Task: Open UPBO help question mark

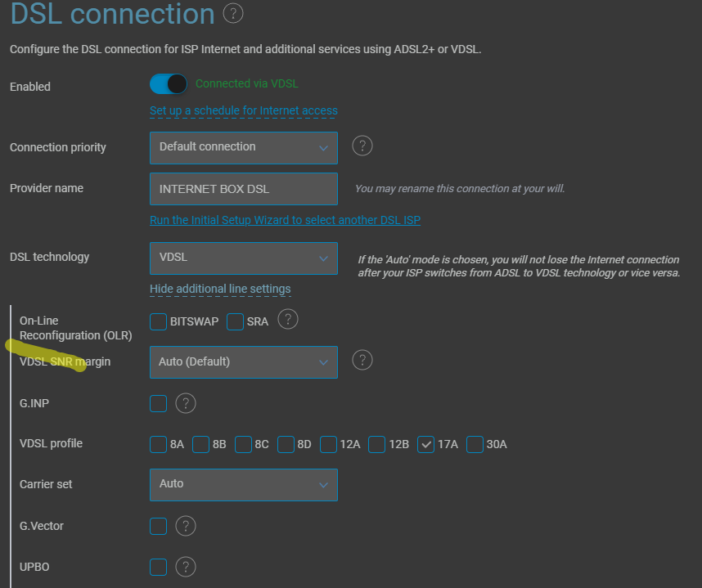Action: 186,567
